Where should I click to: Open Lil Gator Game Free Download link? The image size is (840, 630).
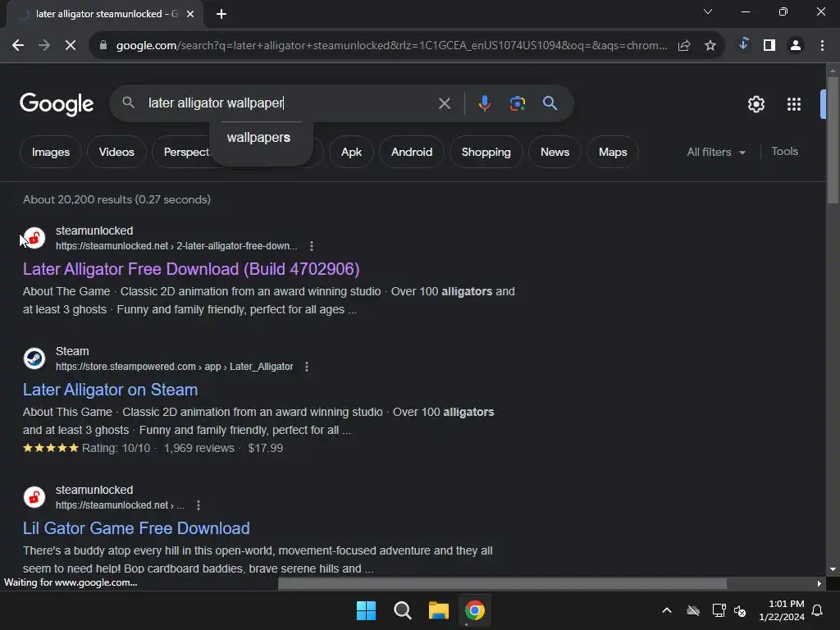(136, 528)
